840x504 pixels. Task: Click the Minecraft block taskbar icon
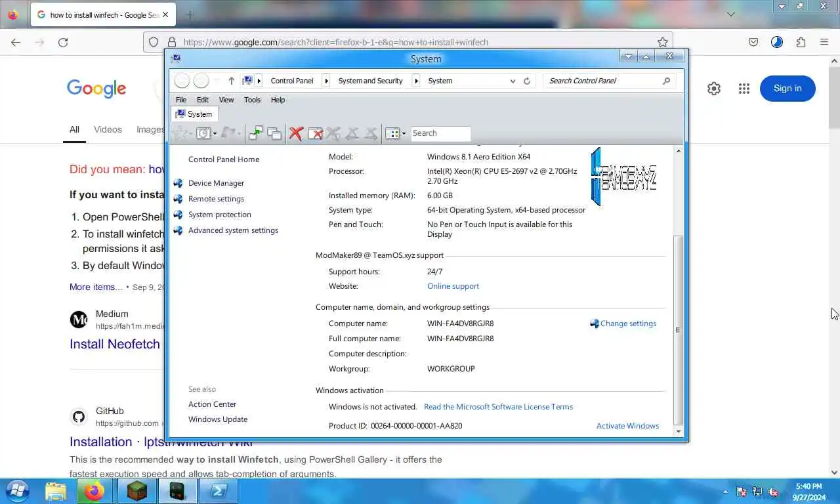(136, 491)
